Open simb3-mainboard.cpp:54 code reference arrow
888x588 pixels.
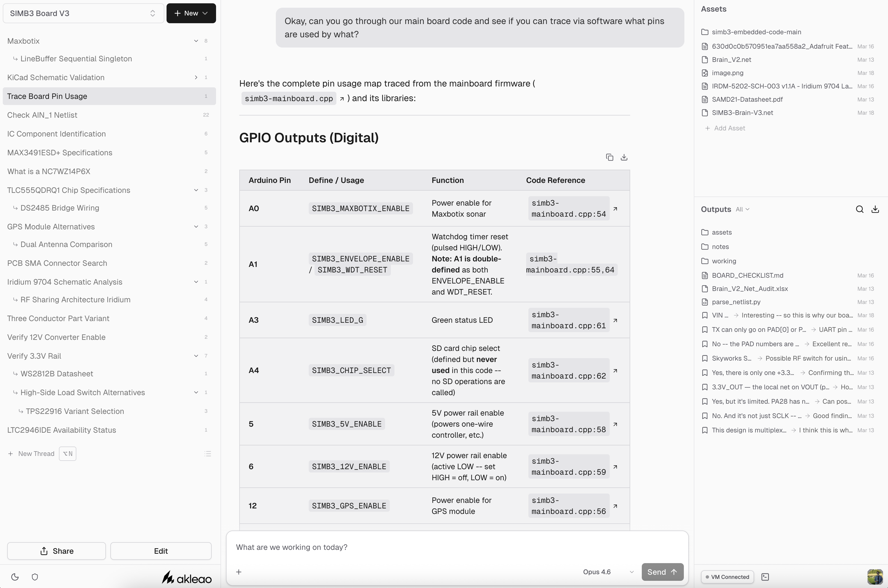(615, 209)
